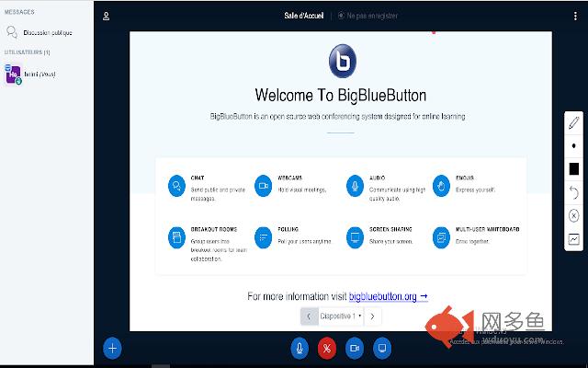Open the Discussion publique chat
Viewport: 588px width, 368px height.
tap(40, 33)
